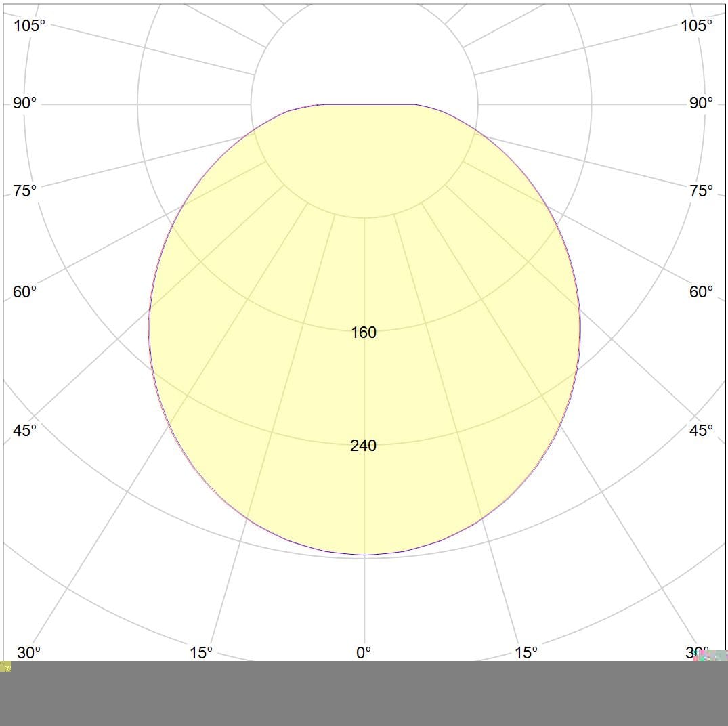The height and width of the screenshot is (726, 728).
Task: Select the left 60° angle label
Action: coord(25,292)
